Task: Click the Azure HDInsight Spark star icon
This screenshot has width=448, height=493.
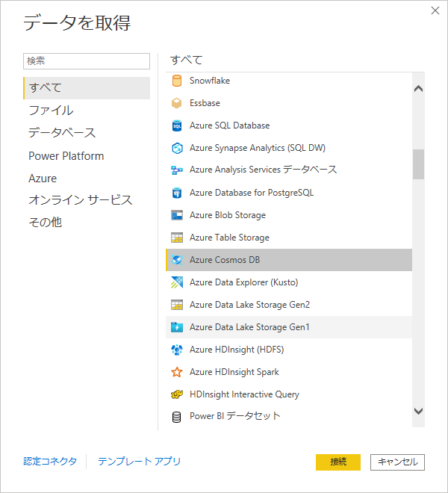Action: (177, 372)
